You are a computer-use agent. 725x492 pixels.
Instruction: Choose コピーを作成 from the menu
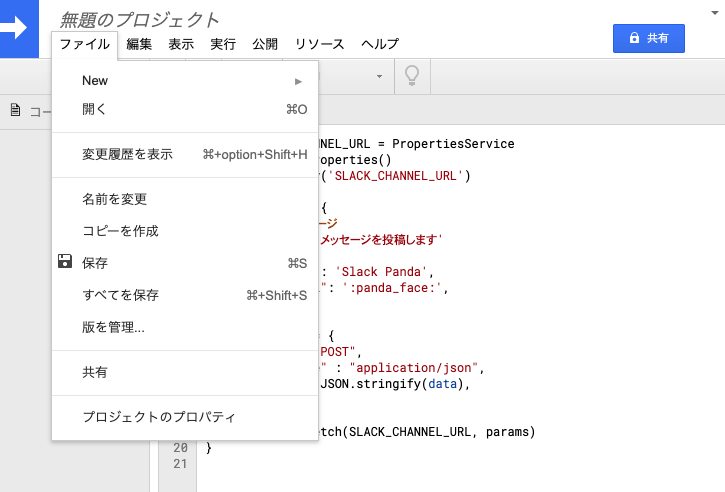coord(120,231)
